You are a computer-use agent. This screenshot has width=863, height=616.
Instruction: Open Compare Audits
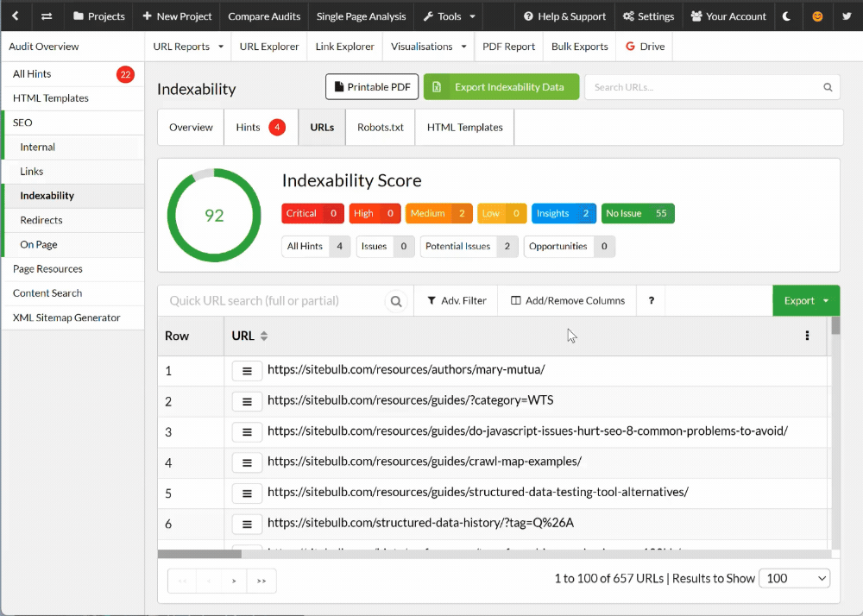tap(264, 16)
